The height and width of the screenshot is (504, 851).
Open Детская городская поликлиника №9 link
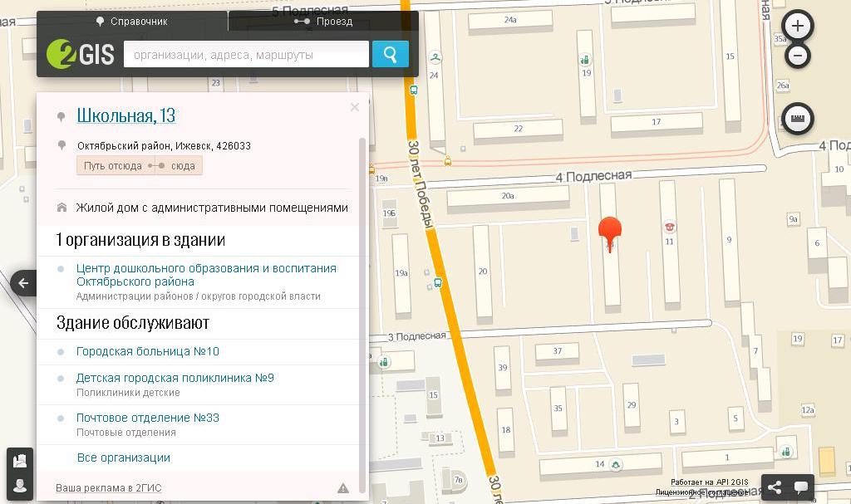point(175,378)
